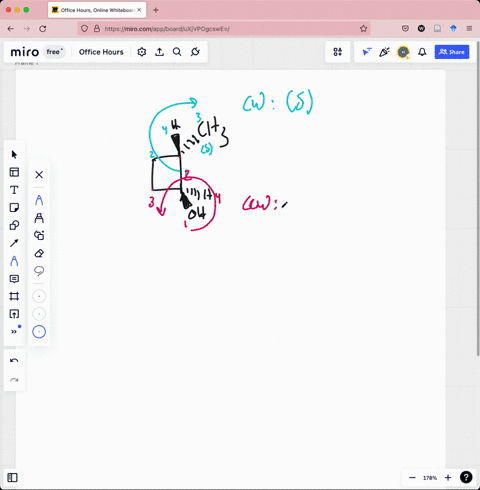Choose the lasso selection tool
This screenshot has width=480, height=490.
pyautogui.click(x=39, y=271)
